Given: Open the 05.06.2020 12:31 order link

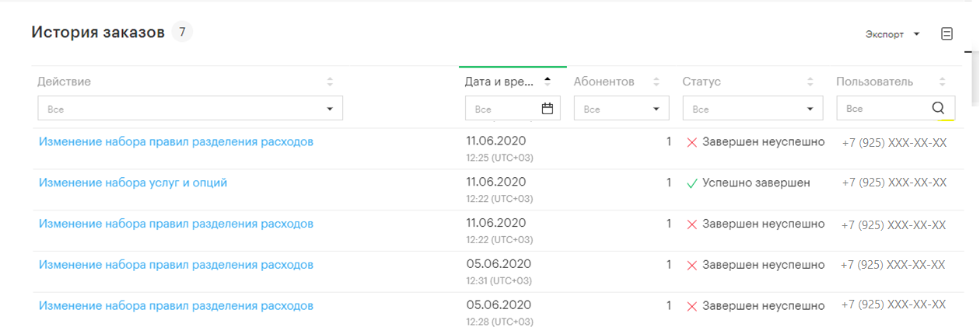Looking at the screenshot, I should [x=176, y=265].
